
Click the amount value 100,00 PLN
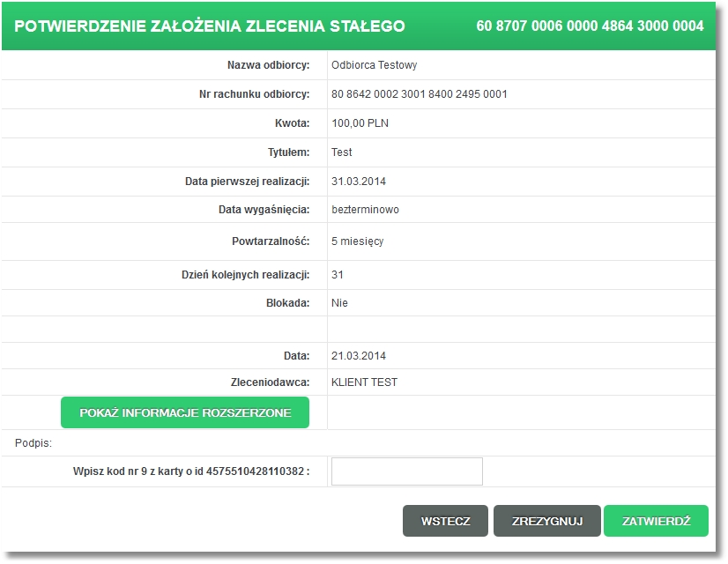[x=360, y=123]
